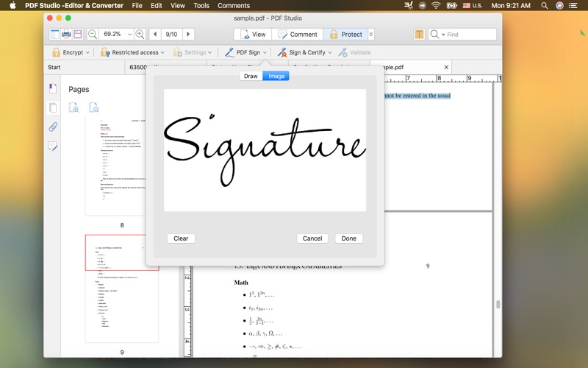
Task: Open Spotlight search in menu bar
Action: [545, 5]
